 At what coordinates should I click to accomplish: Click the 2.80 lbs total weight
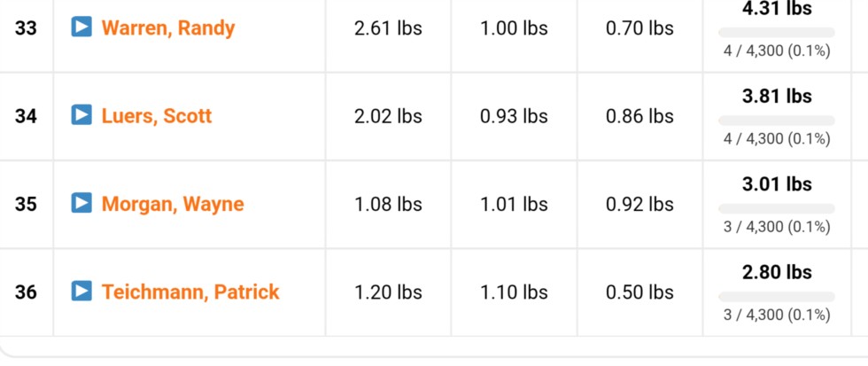[777, 272]
